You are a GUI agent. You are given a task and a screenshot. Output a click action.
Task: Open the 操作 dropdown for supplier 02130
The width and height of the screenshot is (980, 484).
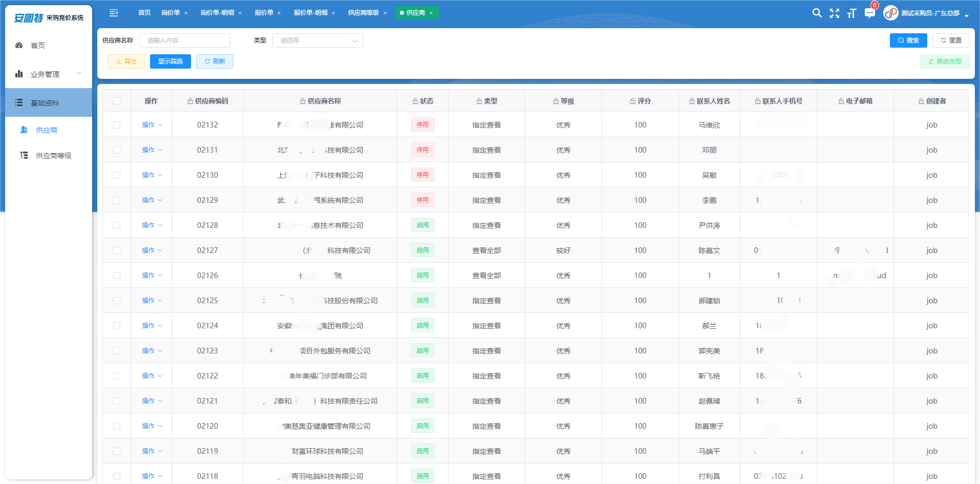152,175
